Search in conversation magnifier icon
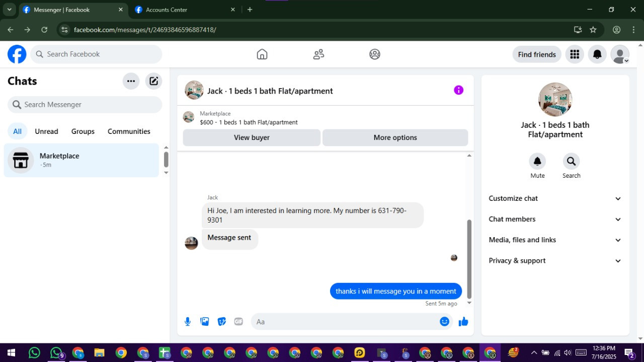 coord(571,161)
